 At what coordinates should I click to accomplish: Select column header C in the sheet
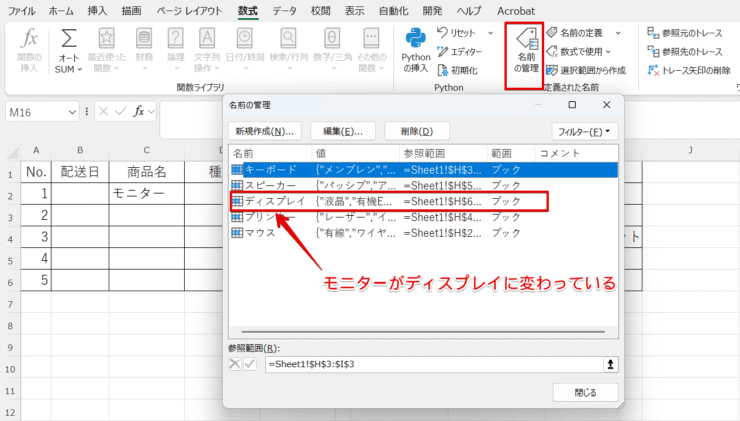point(146,150)
